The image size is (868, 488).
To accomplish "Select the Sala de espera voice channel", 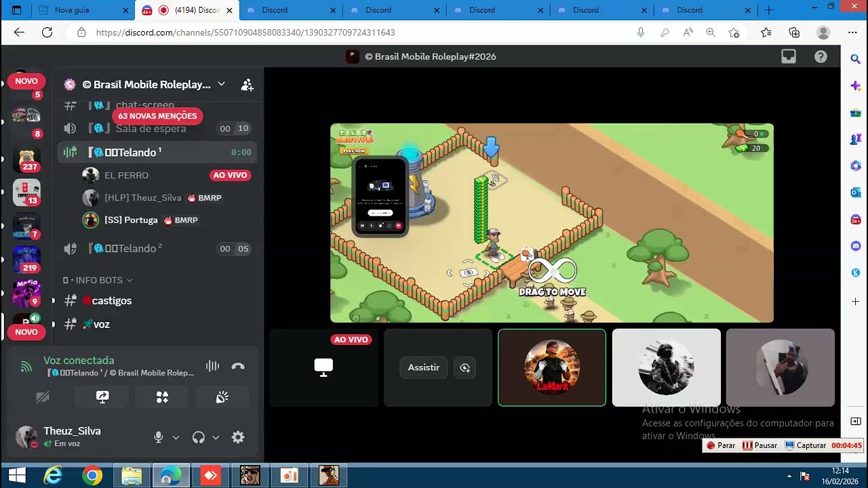I will click(x=157, y=128).
